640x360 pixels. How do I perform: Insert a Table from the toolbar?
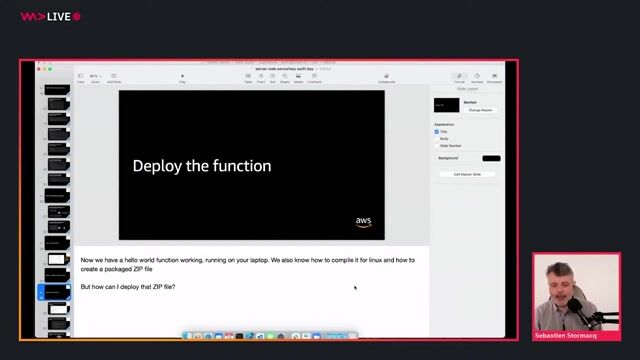pos(248,78)
